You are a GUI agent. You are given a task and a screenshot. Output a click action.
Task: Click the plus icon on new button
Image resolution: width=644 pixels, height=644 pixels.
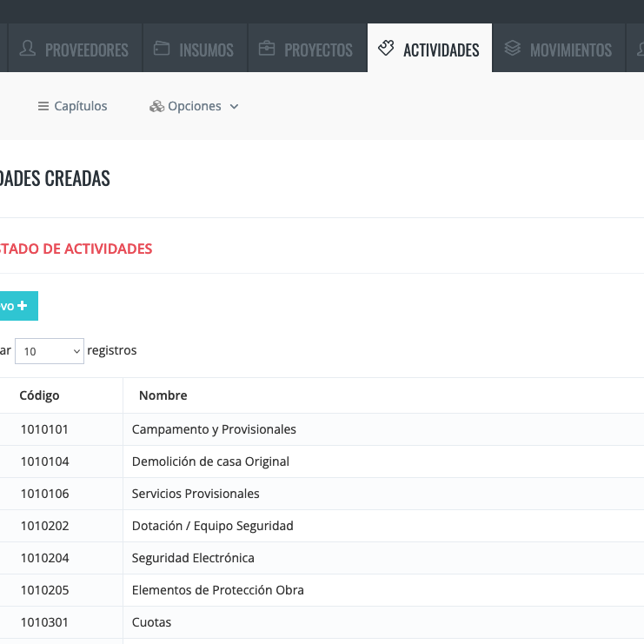tap(22, 306)
